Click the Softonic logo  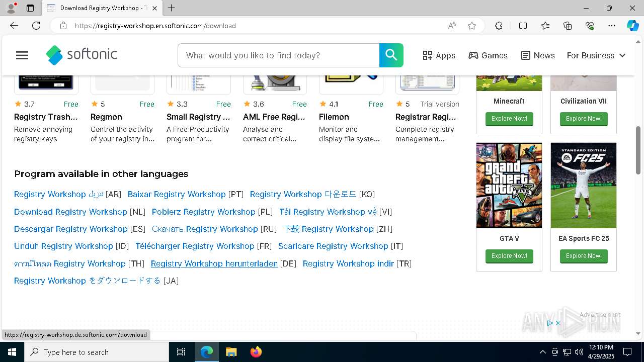[x=82, y=55]
